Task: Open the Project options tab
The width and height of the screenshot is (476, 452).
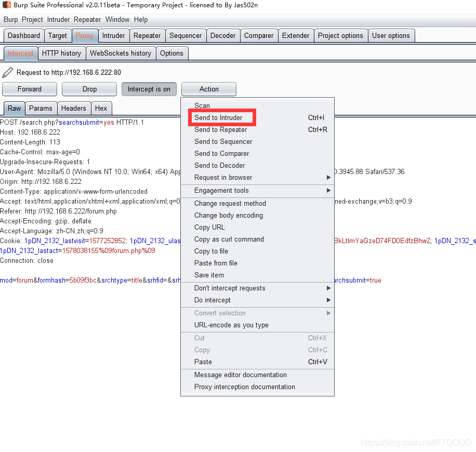Action: [340, 36]
